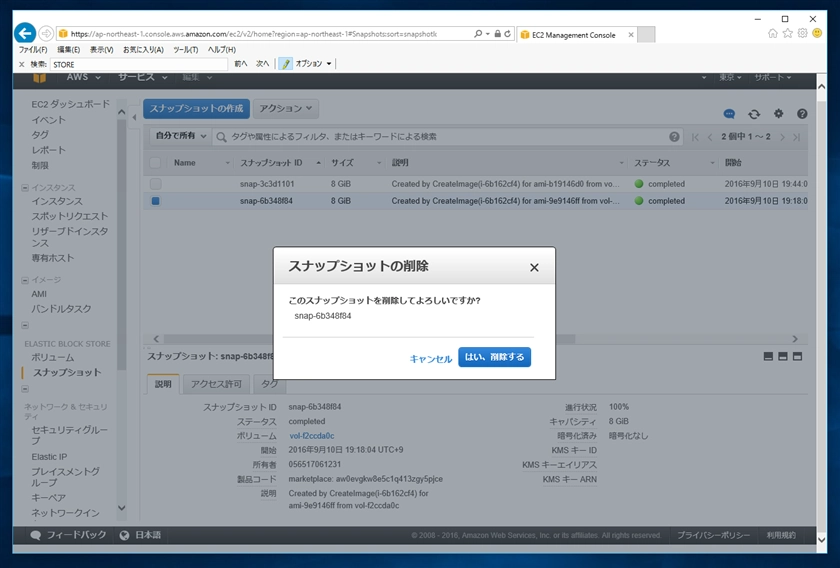Image resolution: width=840 pixels, height=568 pixels.
Task: Close the delete snapshot dialog
Action: (534, 267)
